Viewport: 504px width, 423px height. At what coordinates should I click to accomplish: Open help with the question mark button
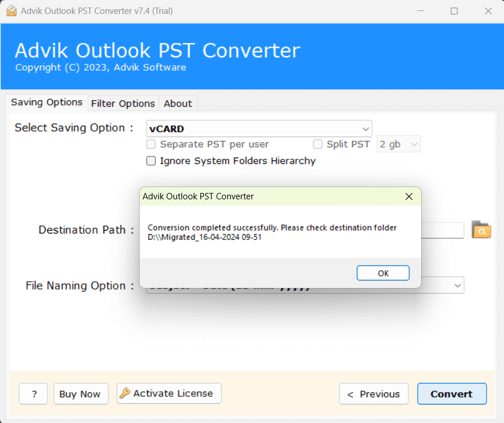coord(34,394)
